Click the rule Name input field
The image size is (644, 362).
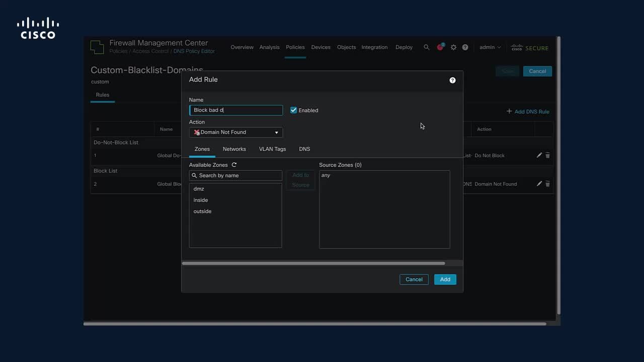coord(236,110)
